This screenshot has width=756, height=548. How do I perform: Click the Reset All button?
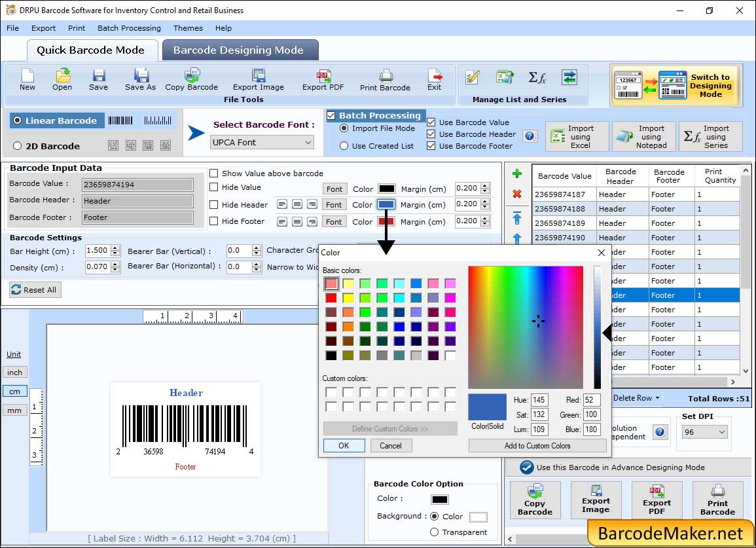coord(35,290)
